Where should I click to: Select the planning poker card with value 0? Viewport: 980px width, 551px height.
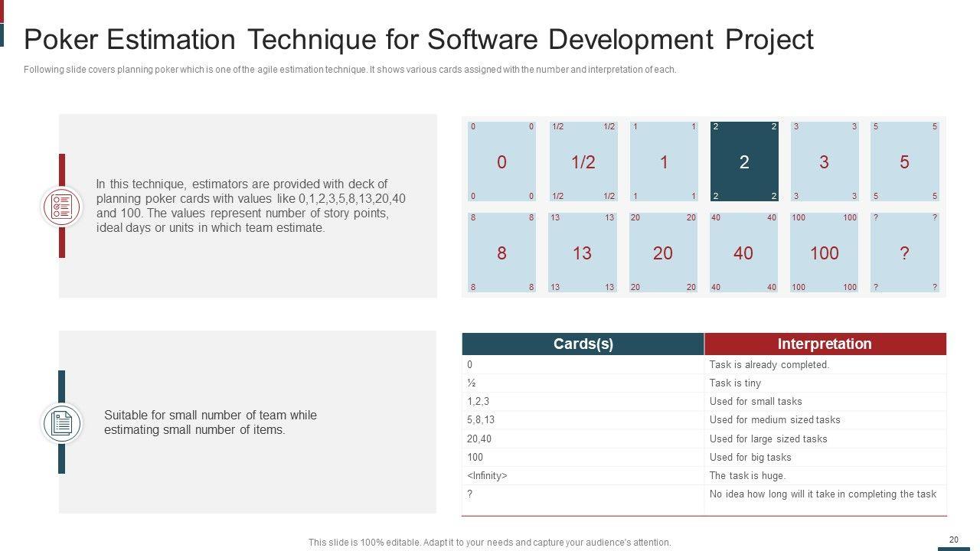pos(502,161)
